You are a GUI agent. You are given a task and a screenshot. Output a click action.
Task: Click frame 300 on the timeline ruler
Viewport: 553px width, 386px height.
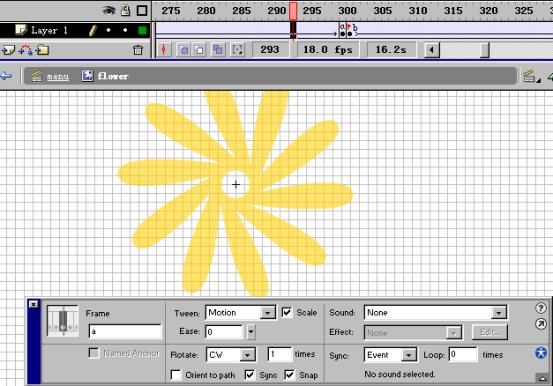click(347, 11)
